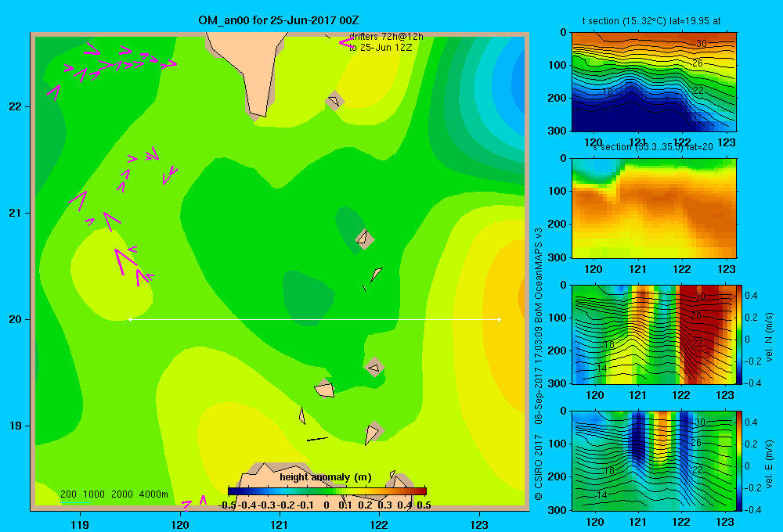The width and height of the screenshot is (783, 532).
Task: Select the 'height anomaly (m)' colorbar title
Action: (326, 477)
